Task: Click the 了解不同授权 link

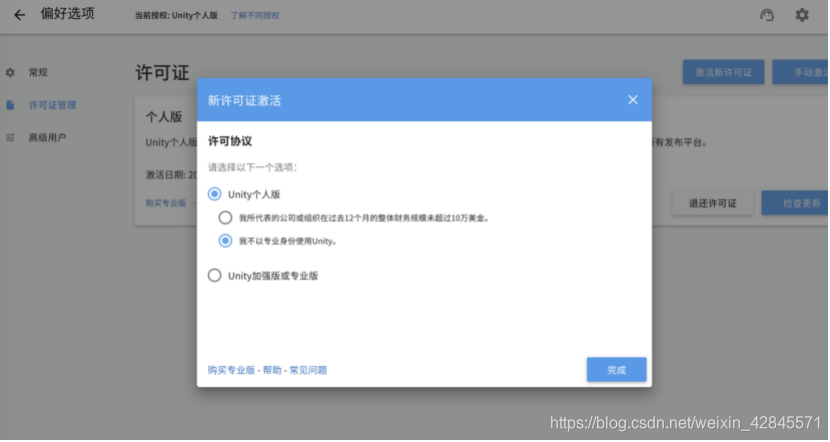Action: (x=255, y=15)
